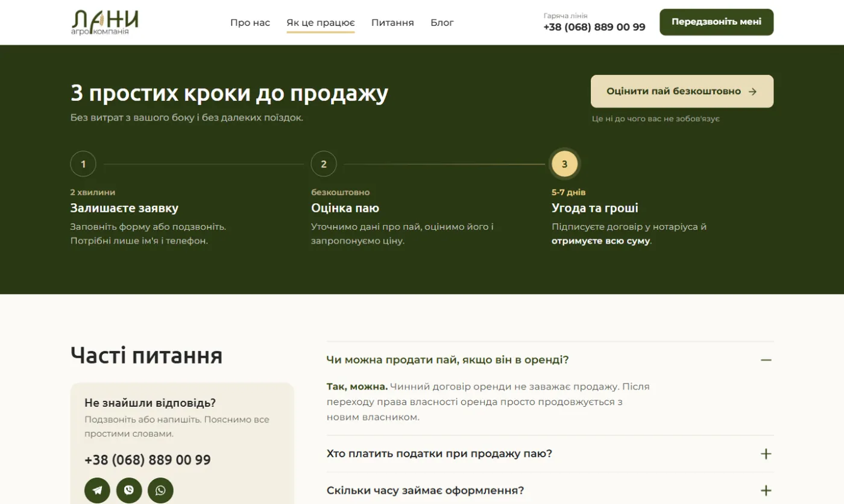
Task: Click the безкоштовно label above step two
Action: pos(341,192)
